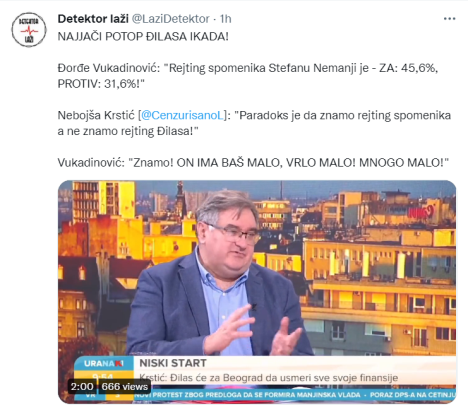468x412 pixels.
Task: Click the final Vukadinović Znamo reply line
Action: tap(253, 163)
